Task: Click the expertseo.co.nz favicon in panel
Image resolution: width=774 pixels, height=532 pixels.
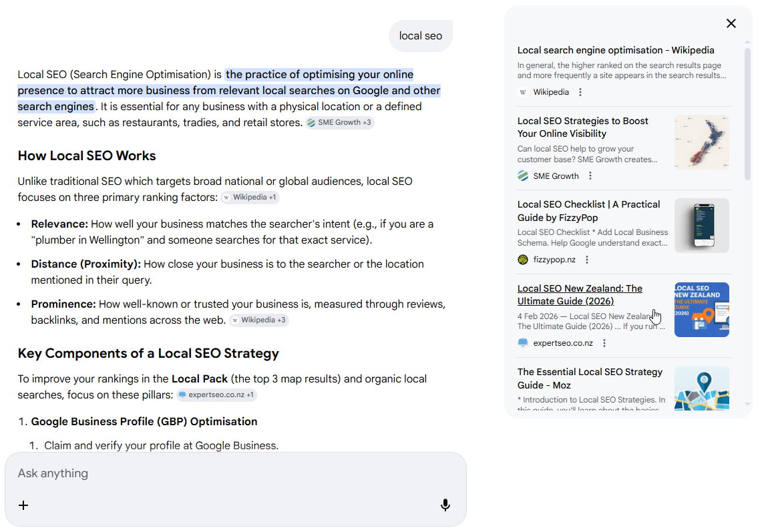Action: coord(523,342)
